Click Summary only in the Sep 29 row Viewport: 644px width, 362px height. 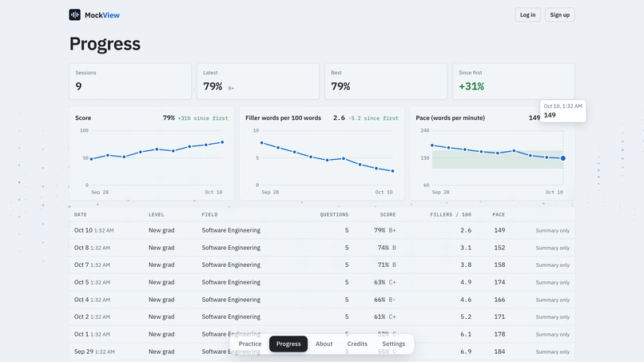point(552,352)
